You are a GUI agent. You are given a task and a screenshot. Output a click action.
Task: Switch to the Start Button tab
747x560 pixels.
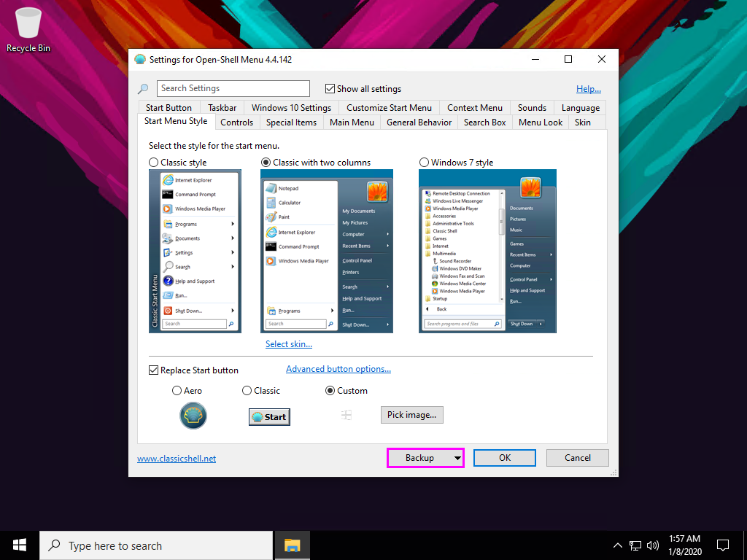(169, 108)
